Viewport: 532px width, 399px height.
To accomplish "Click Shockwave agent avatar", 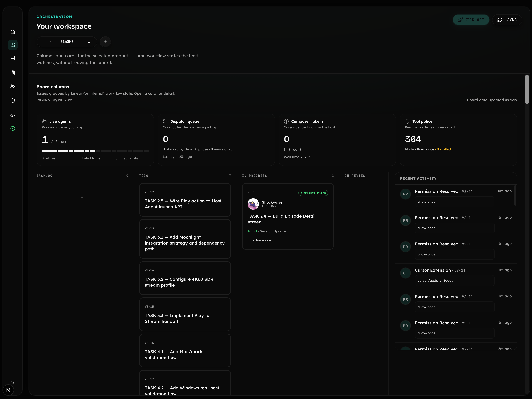I will pyautogui.click(x=253, y=204).
